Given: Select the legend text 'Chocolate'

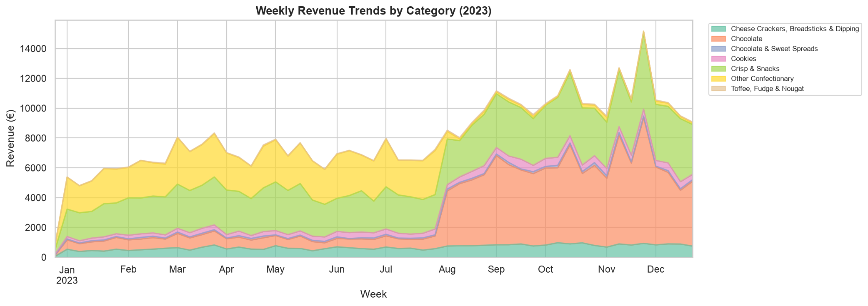Looking at the screenshot, I should [x=747, y=39].
